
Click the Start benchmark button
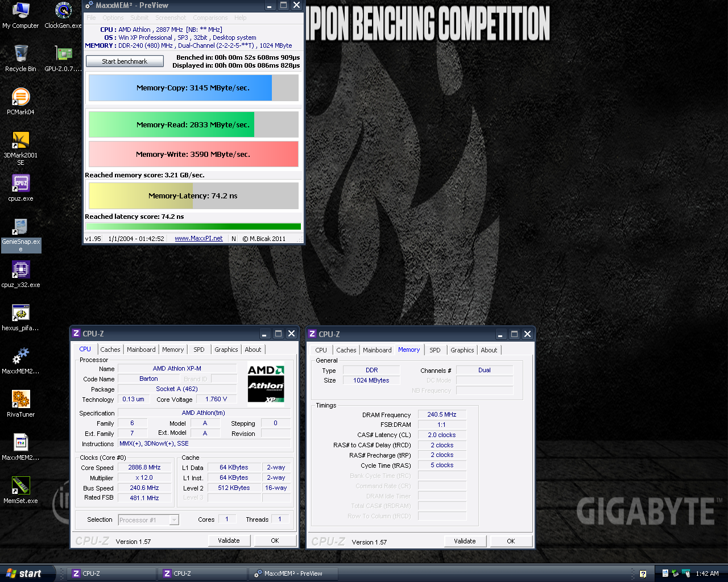click(125, 61)
